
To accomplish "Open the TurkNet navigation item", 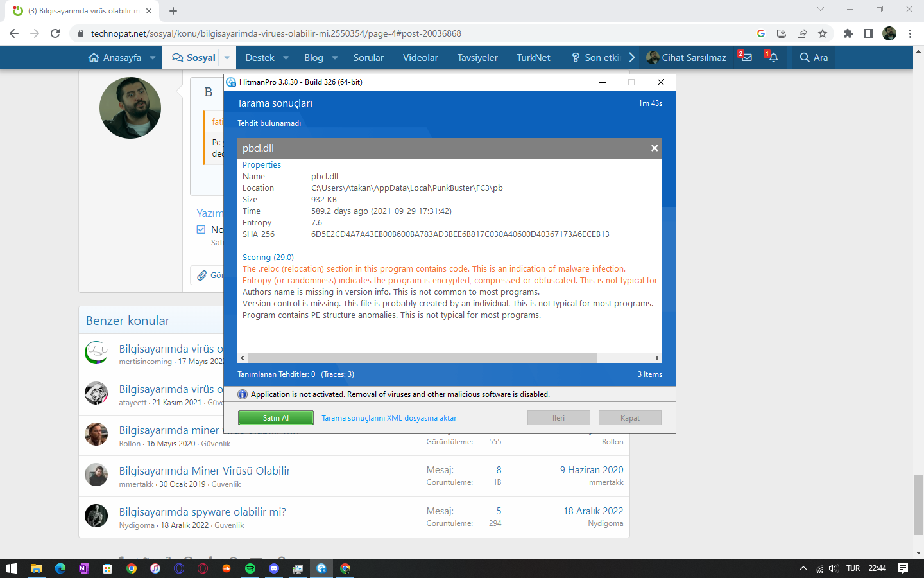I will click(534, 57).
